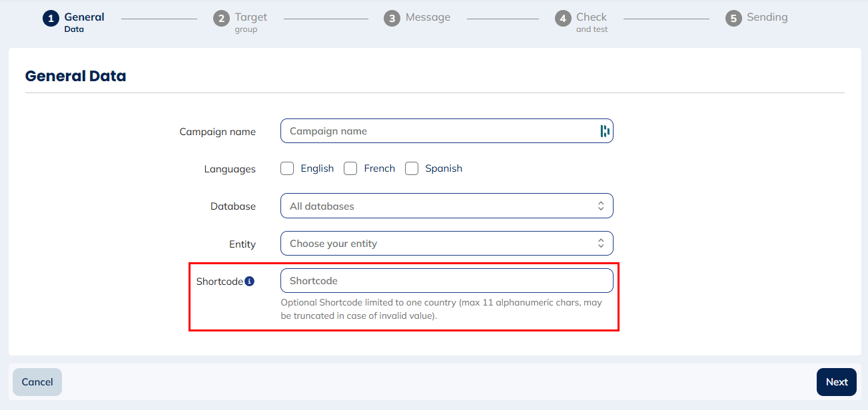Expand the Entity dropdown
868x410 pixels.
click(446, 244)
